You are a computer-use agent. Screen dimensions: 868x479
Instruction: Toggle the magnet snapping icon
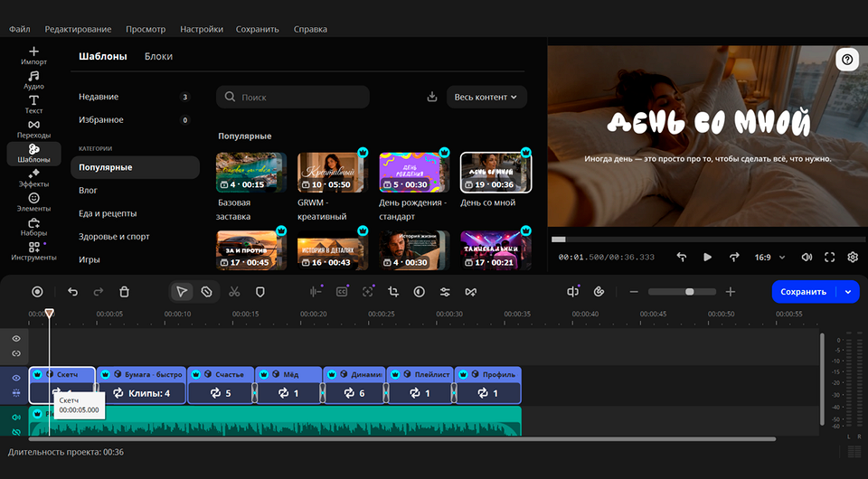pyautogui.click(x=599, y=292)
